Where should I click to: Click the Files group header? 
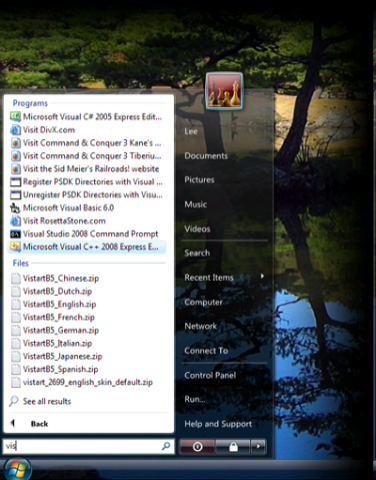(21, 263)
